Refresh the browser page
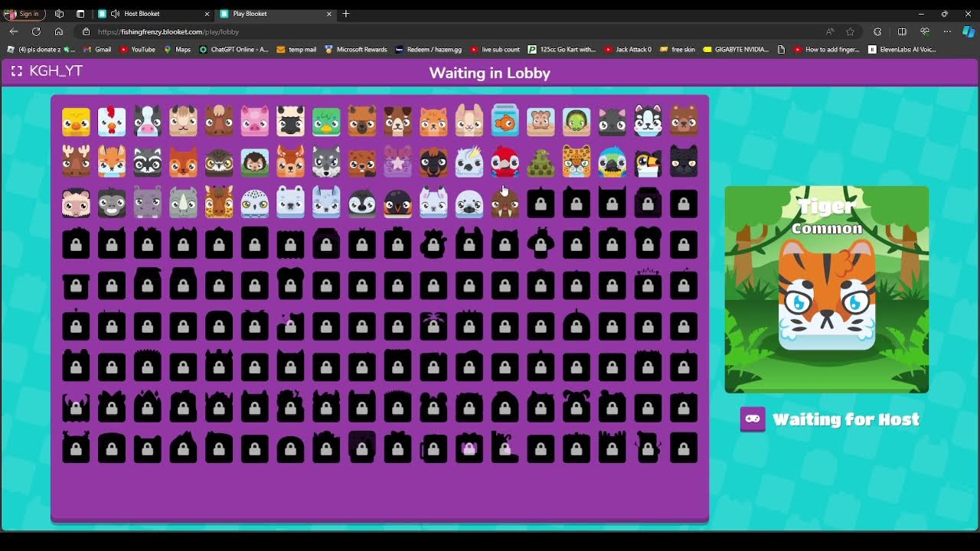The width and height of the screenshot is (980, 551). click(x=36, y=31)
